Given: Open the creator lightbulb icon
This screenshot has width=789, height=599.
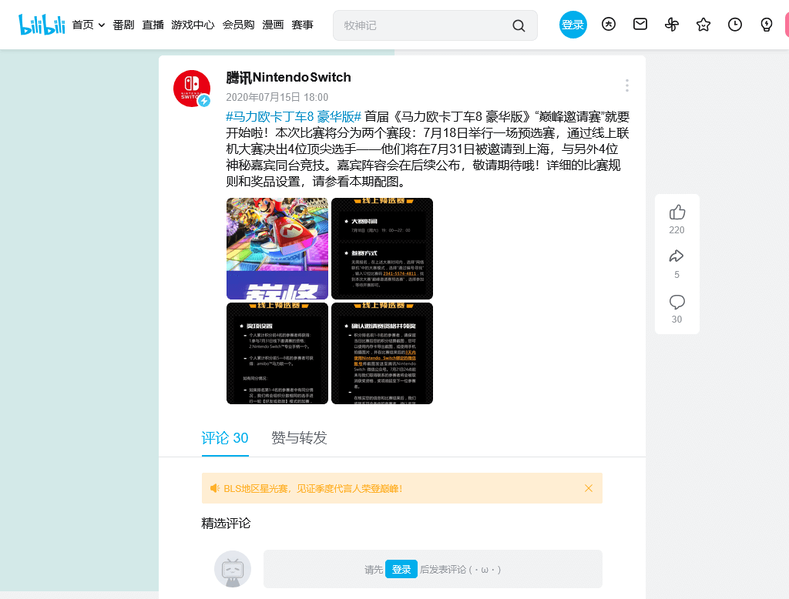Looking at the screenshot, I should point(766,24).
